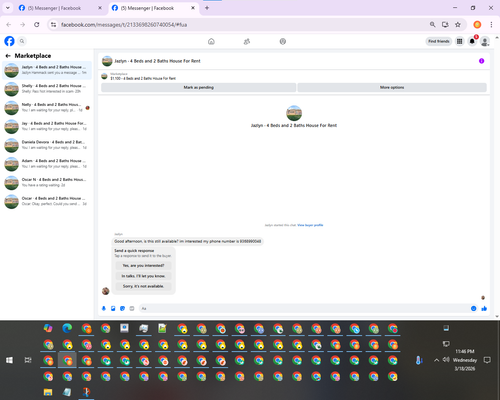The height and width of the screenshot is (400, 500).
Task: Launch Microsoft Edge from the taskbar
Action: 67,328
